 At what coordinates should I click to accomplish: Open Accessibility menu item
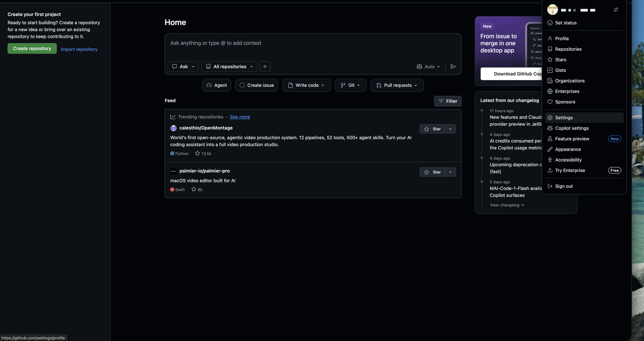[584, 160]
